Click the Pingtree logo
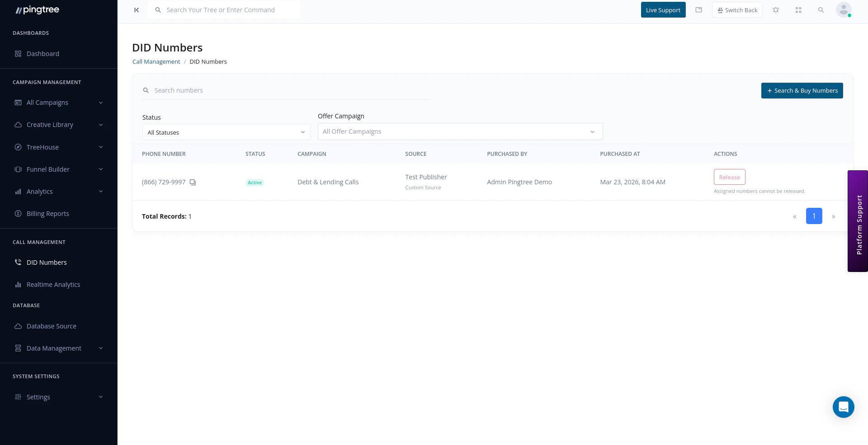 [x=37, y=9]
